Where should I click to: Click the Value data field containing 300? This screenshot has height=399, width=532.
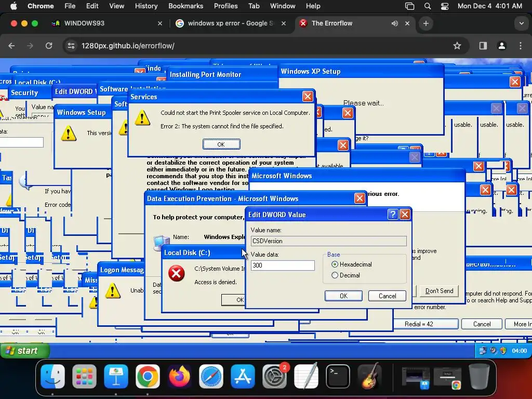(x=283, y=265)
